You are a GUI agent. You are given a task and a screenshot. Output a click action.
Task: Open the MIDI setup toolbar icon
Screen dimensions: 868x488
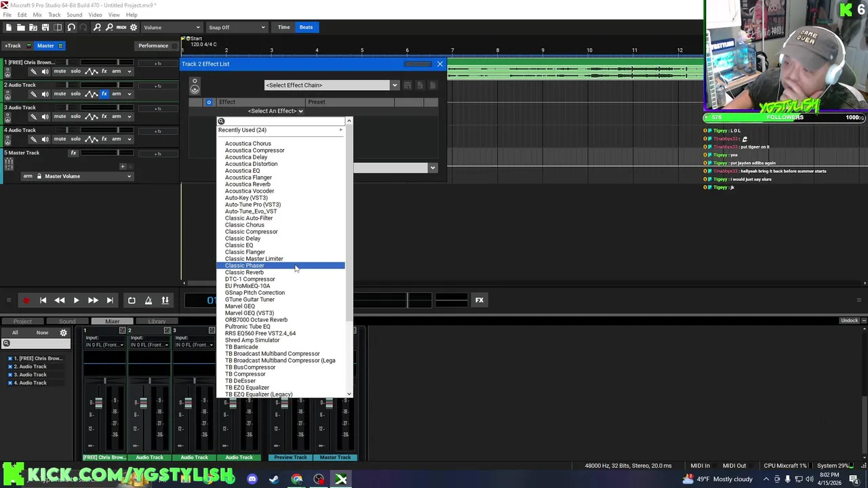pyautogui.click(x=121, y=27)
